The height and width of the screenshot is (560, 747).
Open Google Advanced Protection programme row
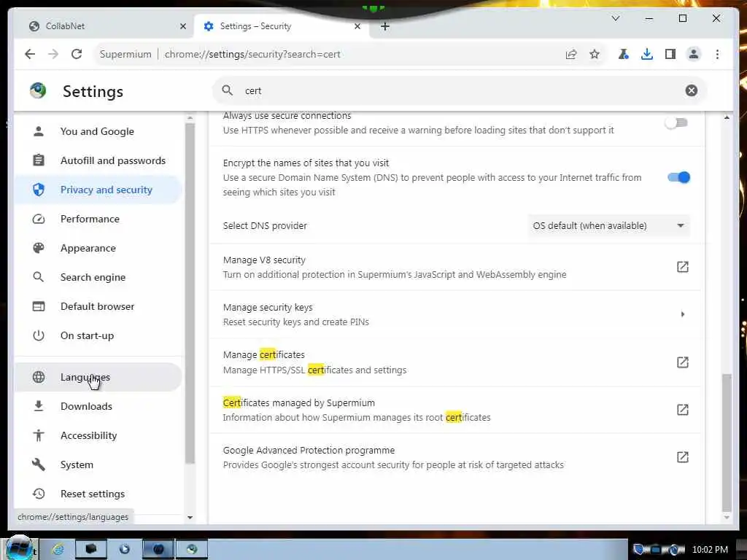(456, 457)
